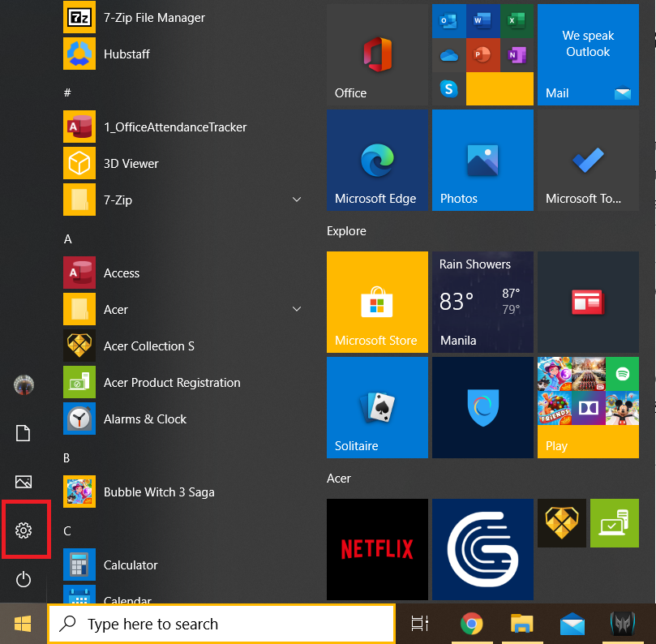Open the Mail live tile
The width and height of the screenshot is (656, 644).
click(x=588, y=55)
